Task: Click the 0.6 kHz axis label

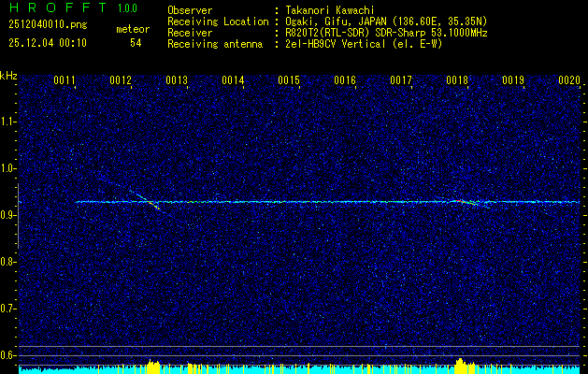Action: point(7,355)
